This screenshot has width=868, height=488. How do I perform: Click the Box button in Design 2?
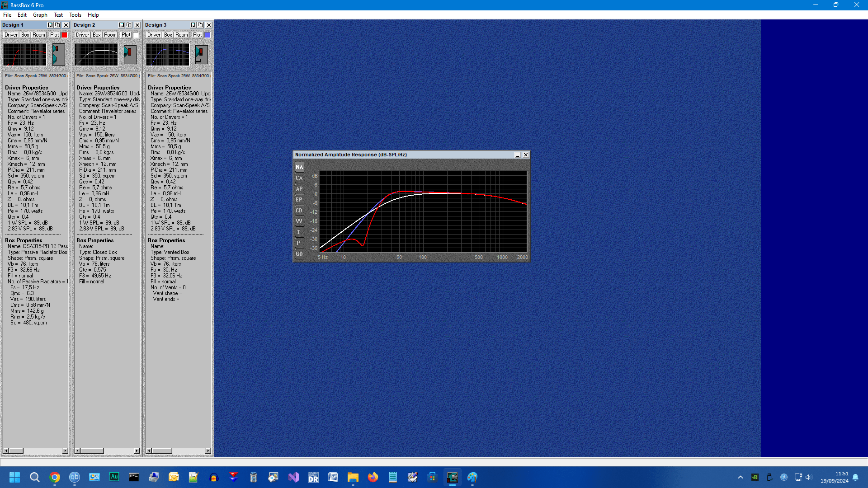point(97,35)
